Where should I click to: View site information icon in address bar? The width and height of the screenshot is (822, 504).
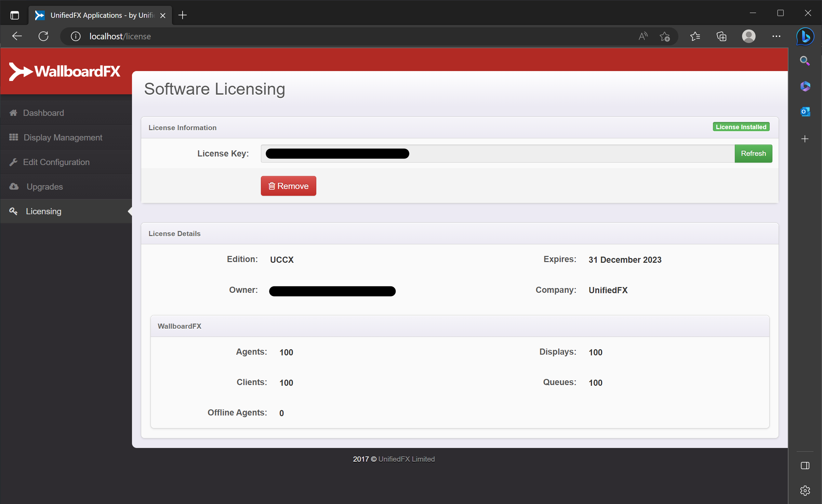pos(76,36)
